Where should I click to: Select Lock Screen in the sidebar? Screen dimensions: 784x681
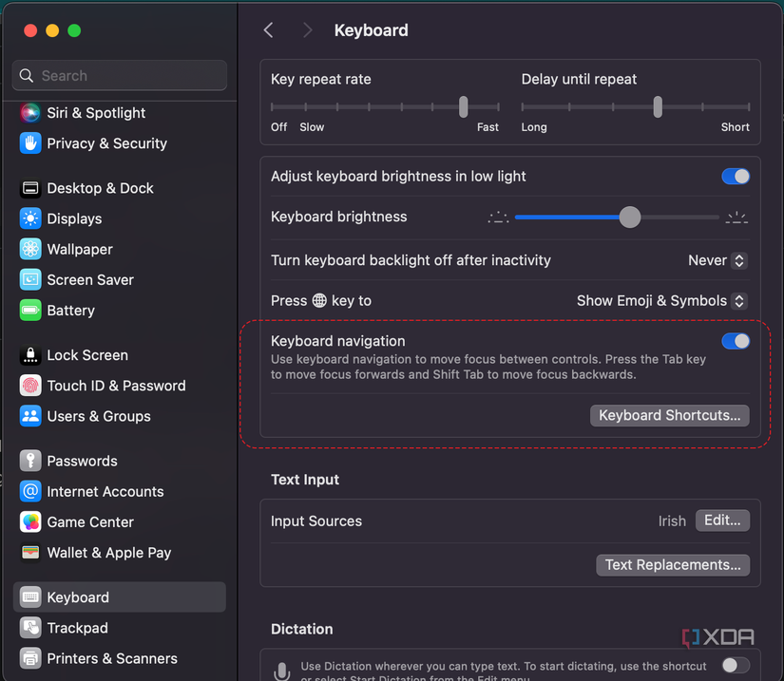[87, 355]
